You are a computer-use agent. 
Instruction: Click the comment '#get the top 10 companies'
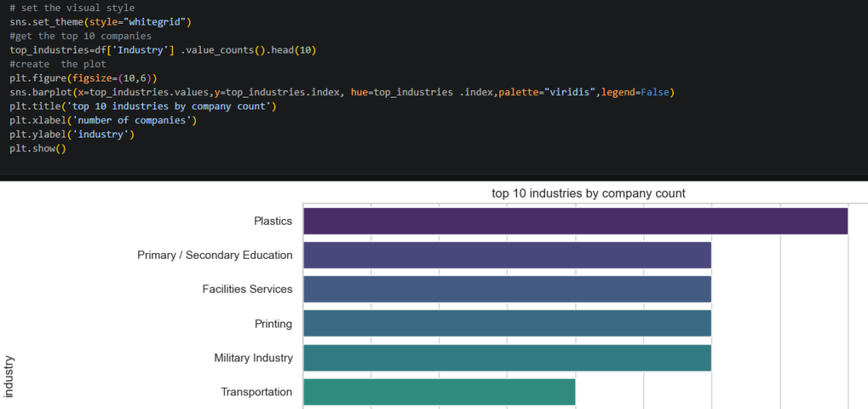coord(81,36)
